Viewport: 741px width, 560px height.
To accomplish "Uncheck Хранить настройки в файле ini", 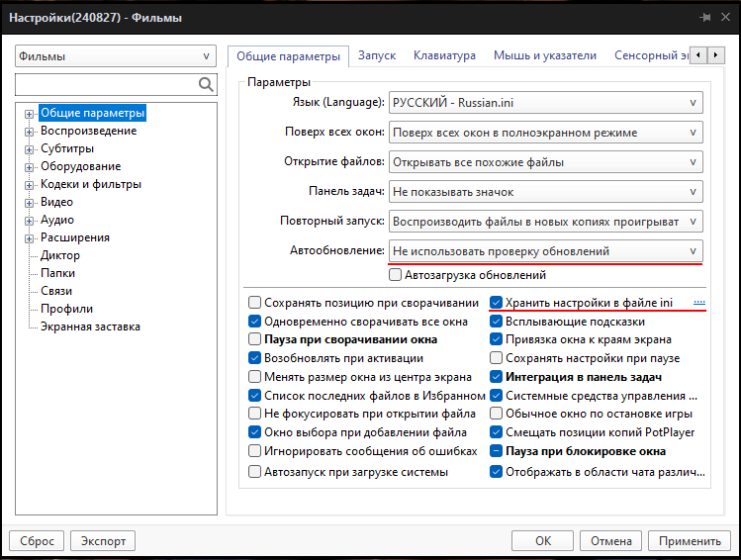I will coord(497,303).
